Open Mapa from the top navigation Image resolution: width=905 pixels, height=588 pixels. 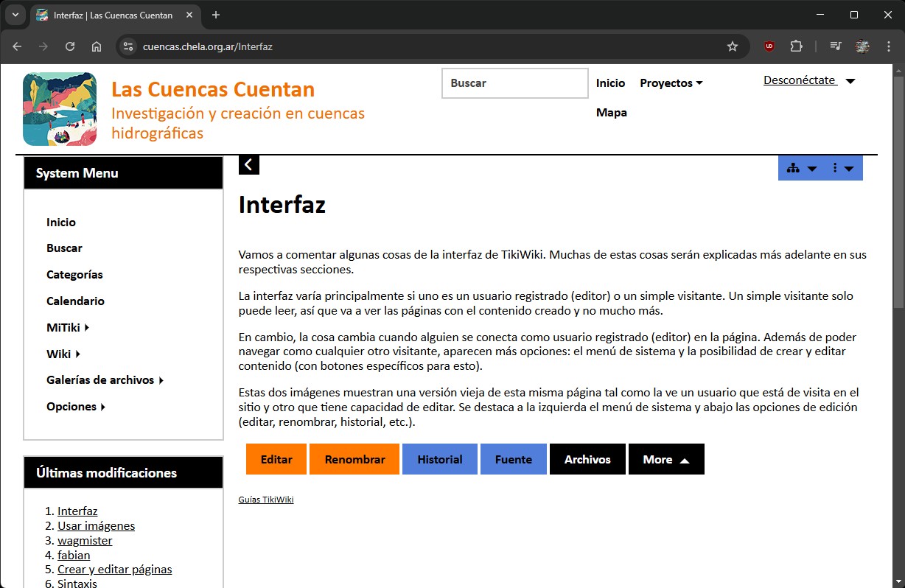pyautogui.click(x=611, y=113)
